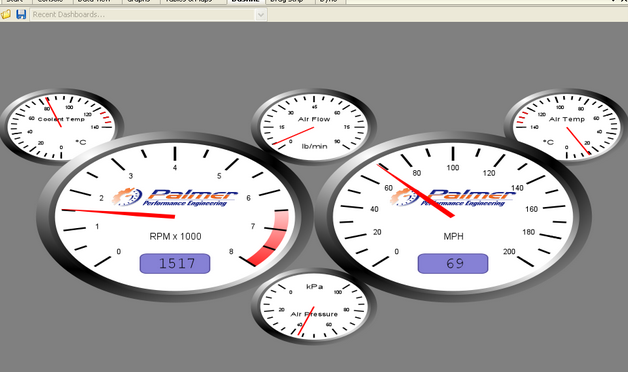Click the RPM digital readout showing 1517

pyautogui.click(x=175, y=263)
